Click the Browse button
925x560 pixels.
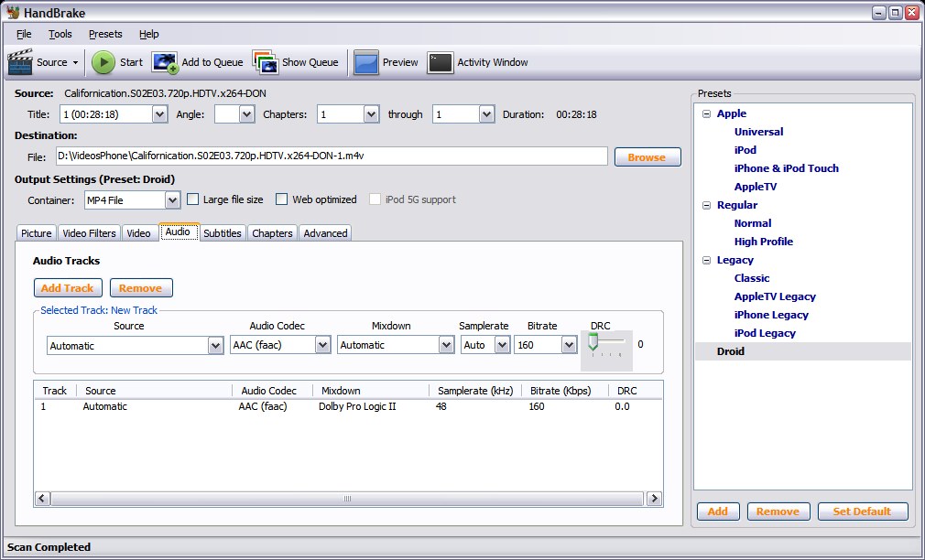(x=647, y=157)
